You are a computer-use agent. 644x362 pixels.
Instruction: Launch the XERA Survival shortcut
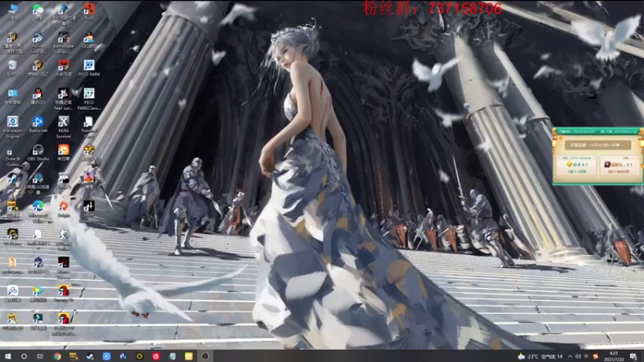[64, 127]
